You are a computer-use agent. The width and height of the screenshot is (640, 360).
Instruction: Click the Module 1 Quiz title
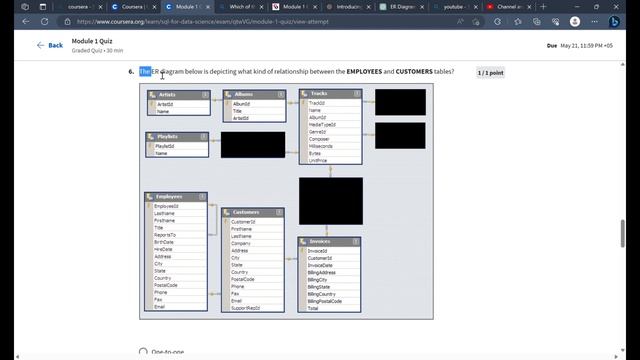pyautogui.click(x=92, y=41)
